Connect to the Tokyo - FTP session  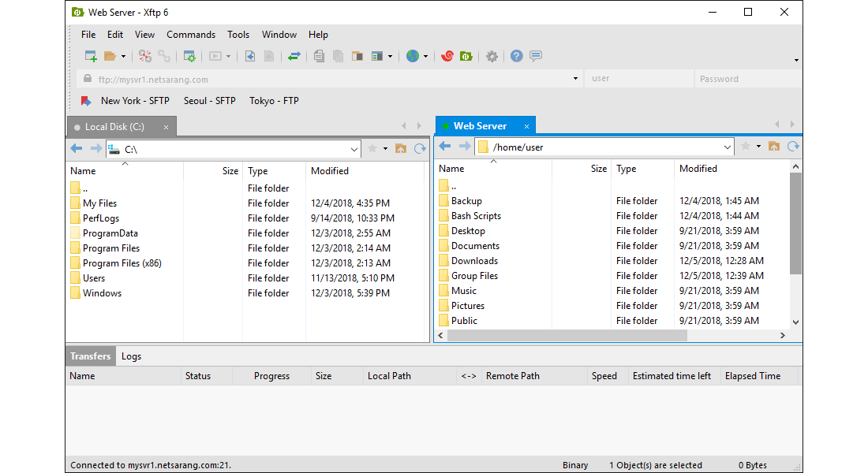pos(274,101)
